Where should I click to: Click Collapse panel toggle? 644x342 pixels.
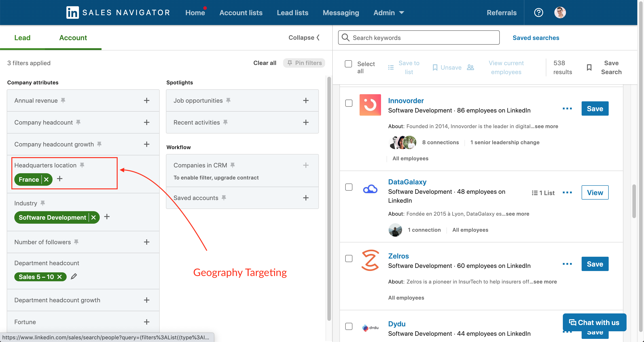(304, 38)
